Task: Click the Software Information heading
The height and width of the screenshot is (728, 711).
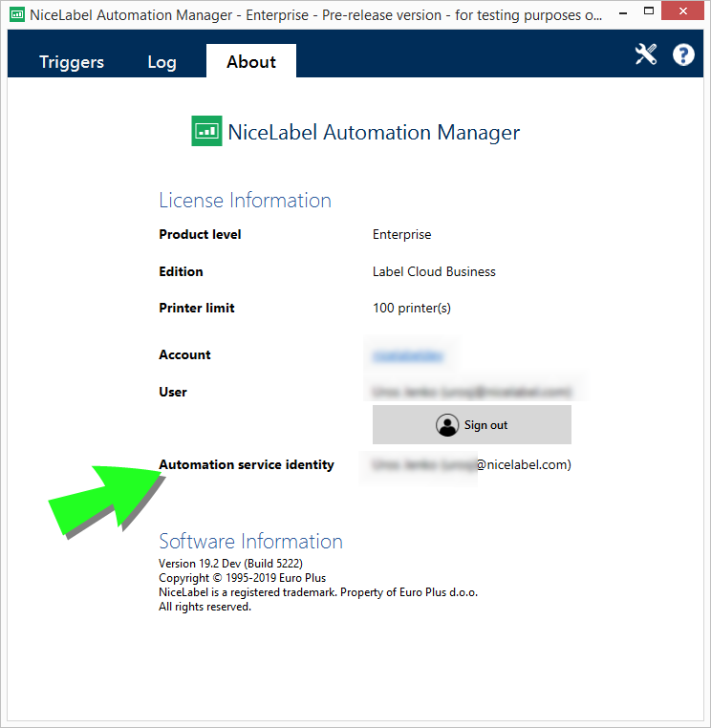Action: click(250, 541)
